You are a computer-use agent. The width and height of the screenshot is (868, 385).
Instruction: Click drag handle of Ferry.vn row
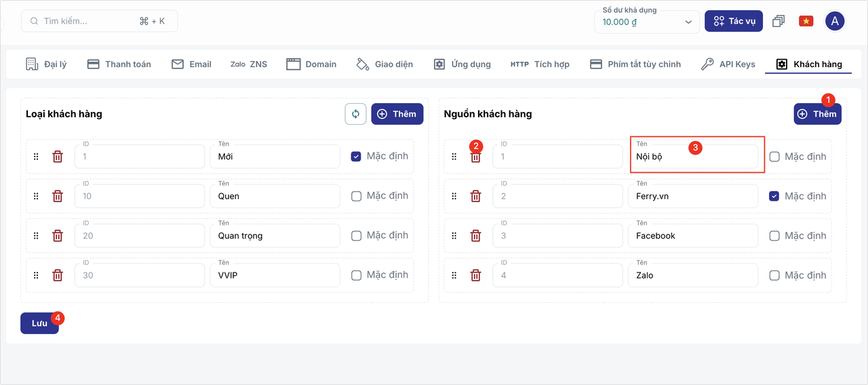454,196
